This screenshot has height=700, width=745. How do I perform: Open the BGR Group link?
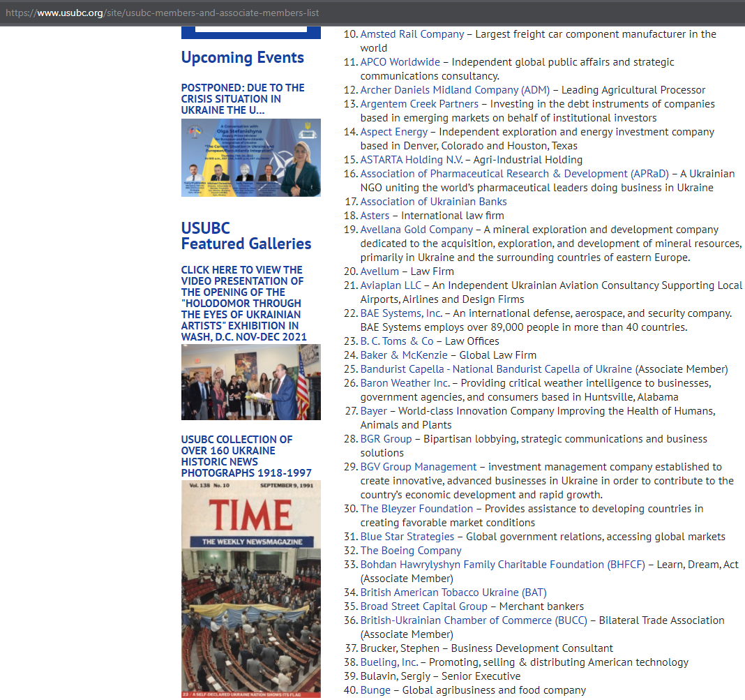[x=386, y=439]
